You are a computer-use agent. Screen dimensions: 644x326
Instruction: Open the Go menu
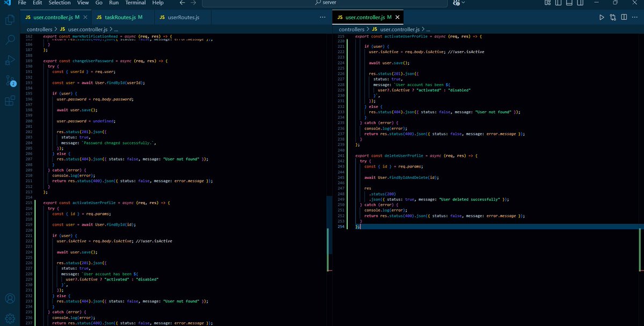tap(99, 3)
